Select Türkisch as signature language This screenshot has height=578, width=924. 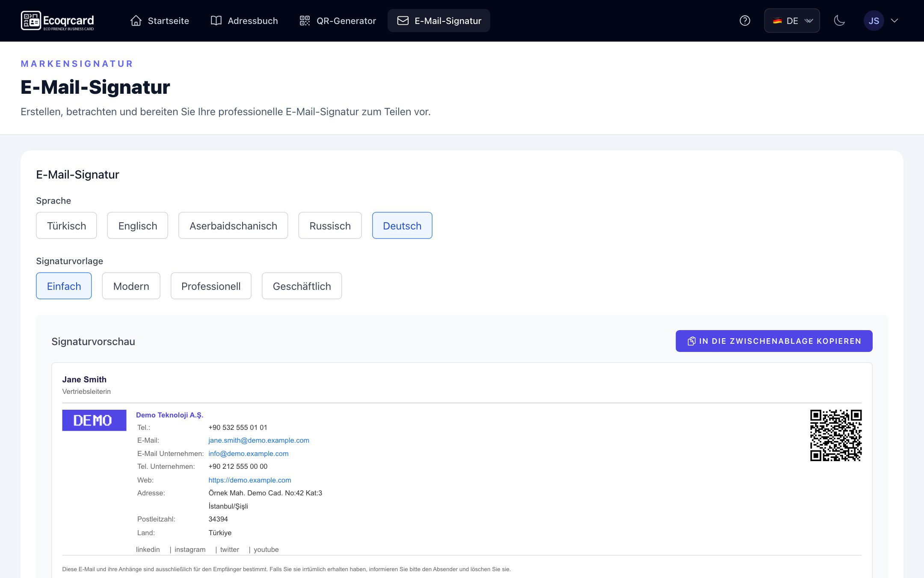click(x=66, y=226)
